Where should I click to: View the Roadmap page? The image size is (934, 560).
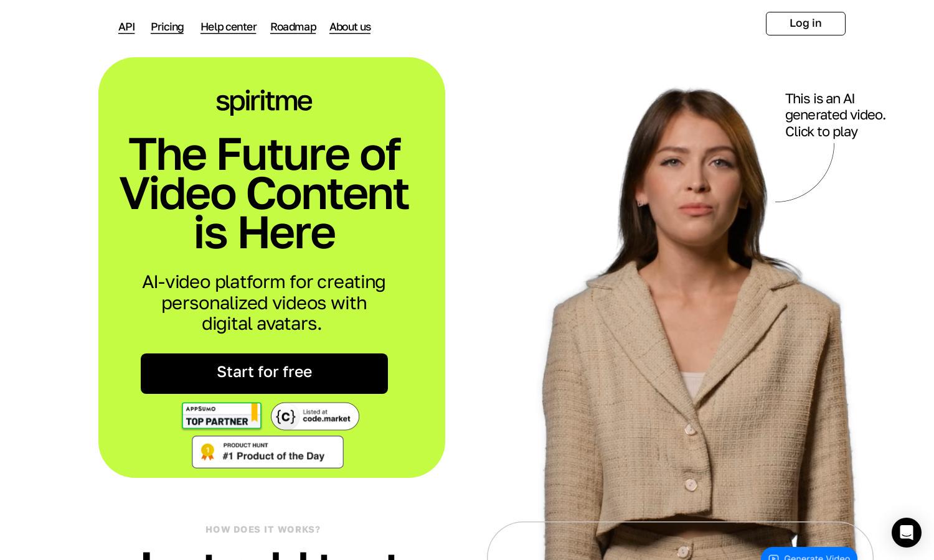pyautogui.click(x=293, y=27)
